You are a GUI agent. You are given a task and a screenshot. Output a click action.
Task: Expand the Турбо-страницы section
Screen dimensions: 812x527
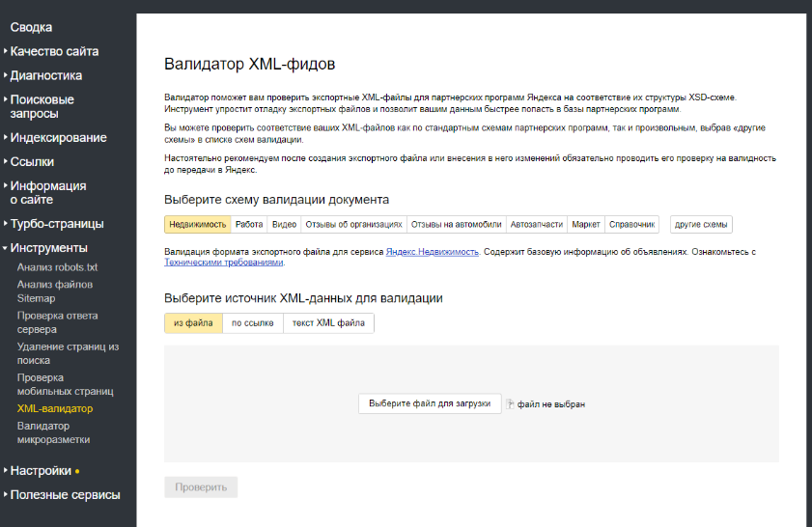pyautogui.click(x=57, y=224)
